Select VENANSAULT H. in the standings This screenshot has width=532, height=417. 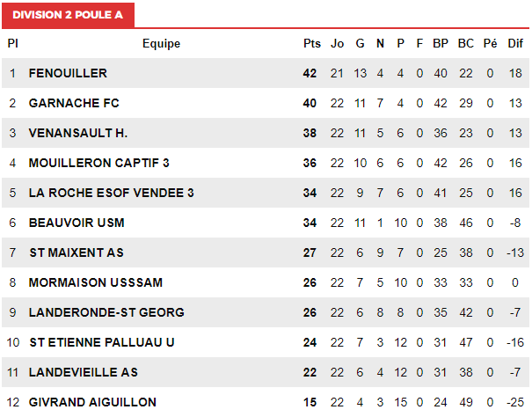point(78,133)
